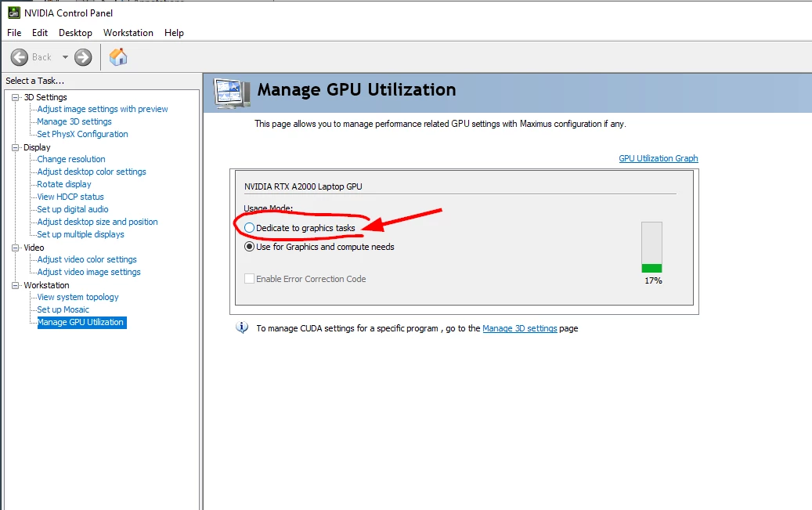Open the Workstation menu
The height and width of the screenshot is (510, 812).
[x=128, y=33]
